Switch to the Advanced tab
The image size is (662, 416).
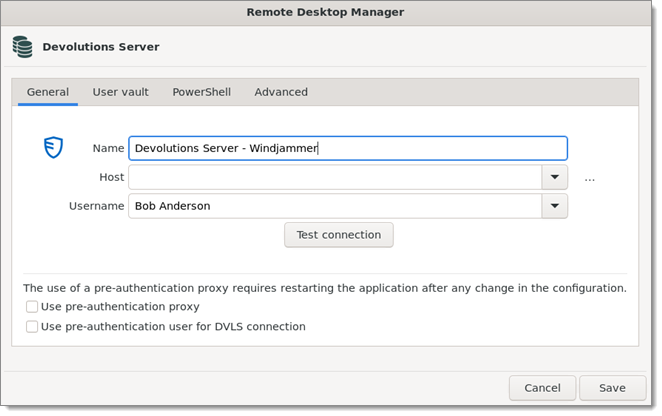281,92
